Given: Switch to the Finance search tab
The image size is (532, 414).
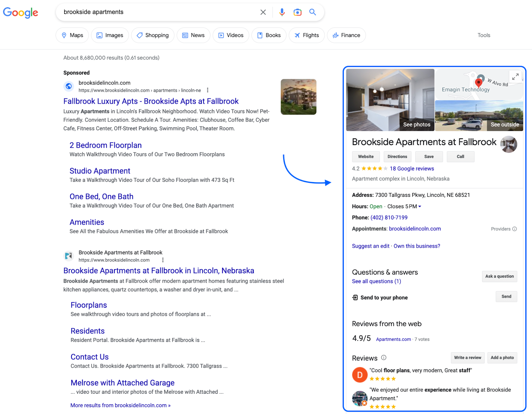Looking at the screenshot, I should 346,35.
